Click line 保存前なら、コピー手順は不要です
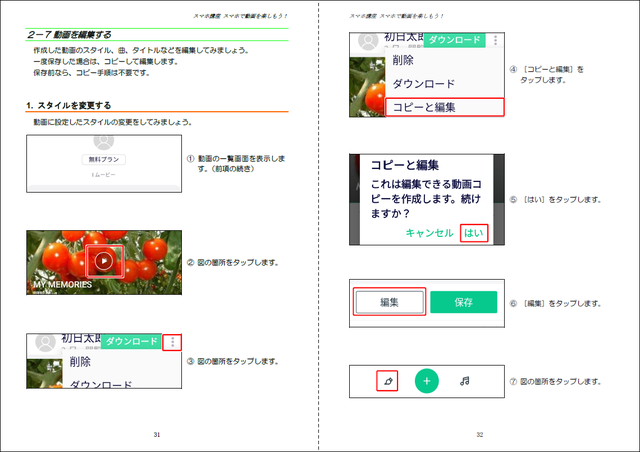Viewport: 640px width, 452px height. pyautogui.click(x=92, y=73)
